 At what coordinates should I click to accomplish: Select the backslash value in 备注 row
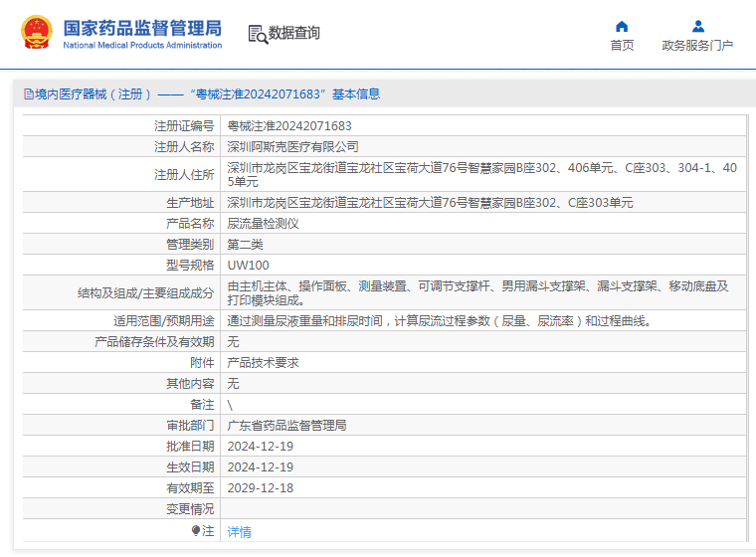click(x=230, y=405)
